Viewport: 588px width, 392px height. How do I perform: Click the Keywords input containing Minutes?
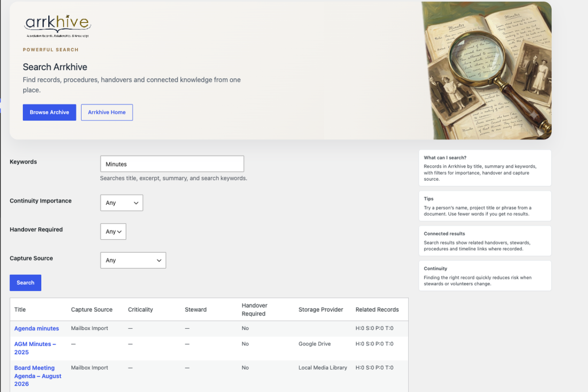(x=172, y=164)
